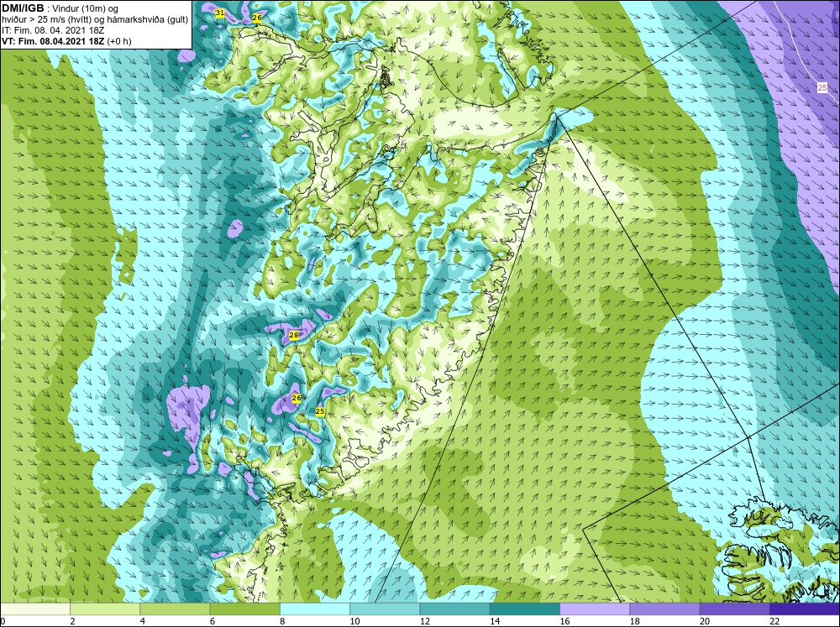Pick the light lavender 16–18 m/s scale swatch

point(595,609)
